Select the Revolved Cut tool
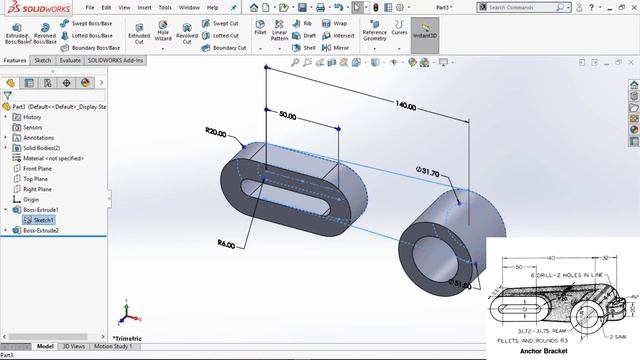The width and height of the screenshot is (640, 360). [x=187, y=33]
